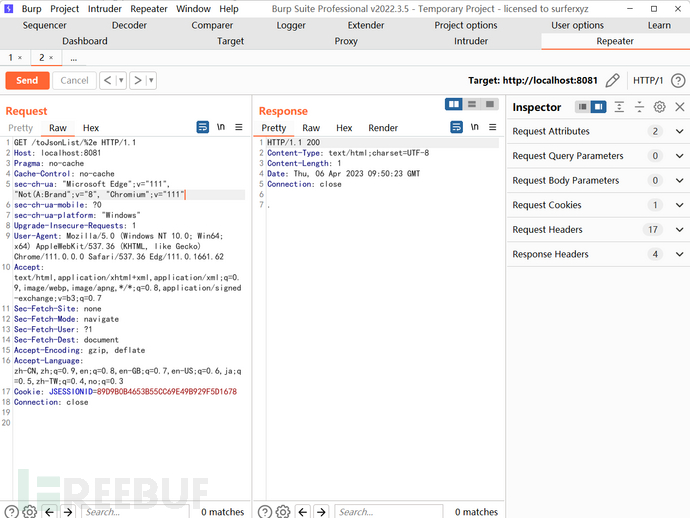
Task: Toggle Response show non-printable \n chars
Action: 474,127
